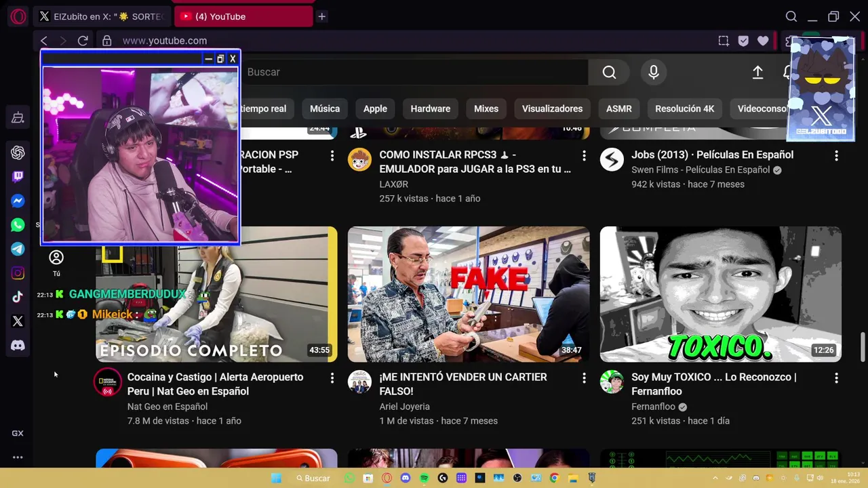Take a snapshot with the capture icon
Screen dimensions: 868x488
tap(724, 41)
